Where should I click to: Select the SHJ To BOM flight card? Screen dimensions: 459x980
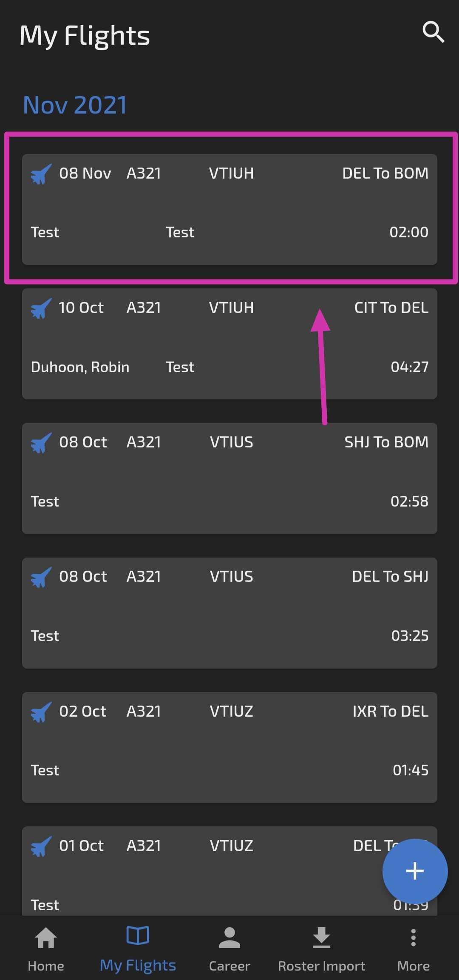[229, 478]
